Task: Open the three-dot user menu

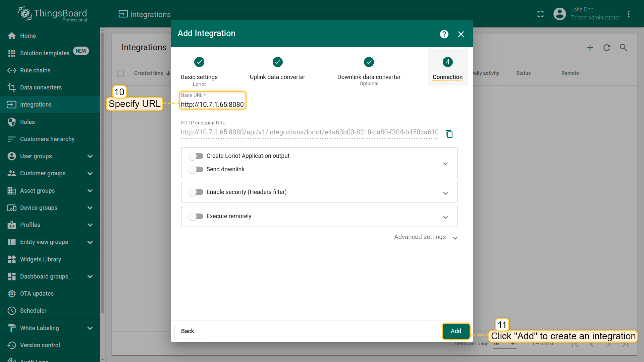Action: coord(629,14)
